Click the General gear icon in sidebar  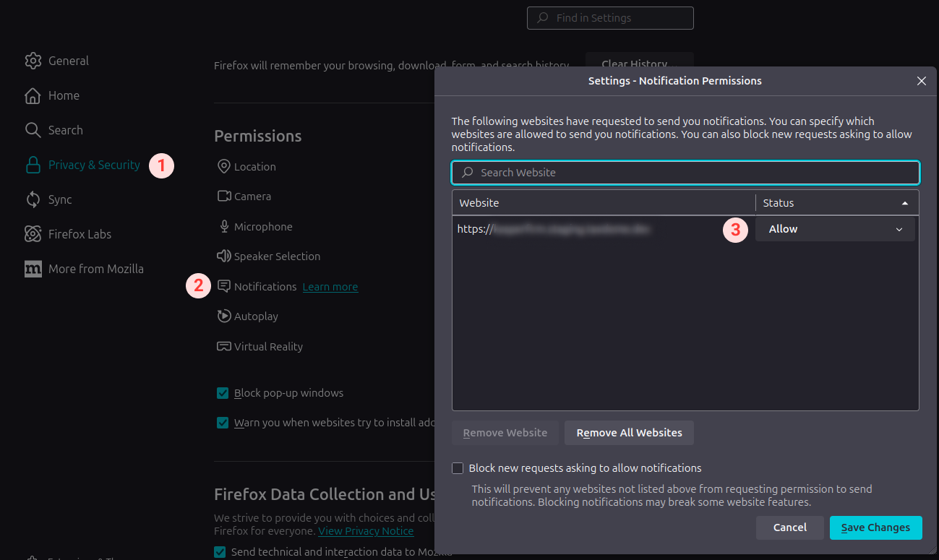(33, 61)
